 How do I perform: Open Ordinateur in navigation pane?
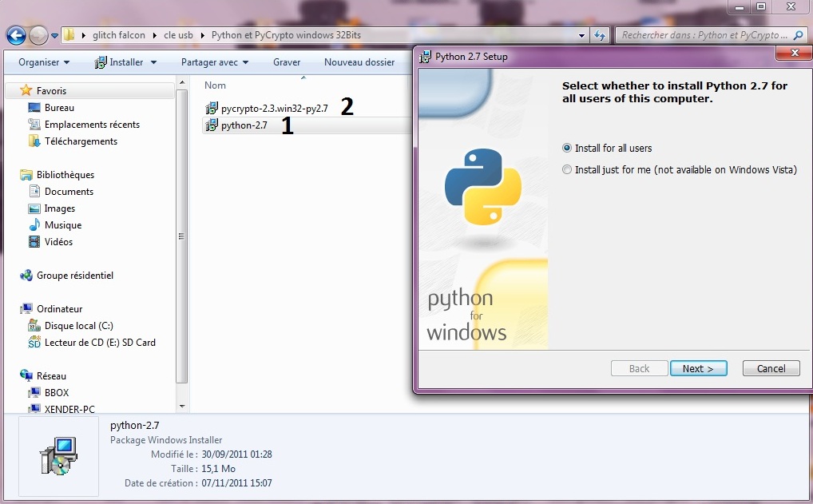click(x=60, y=309)
